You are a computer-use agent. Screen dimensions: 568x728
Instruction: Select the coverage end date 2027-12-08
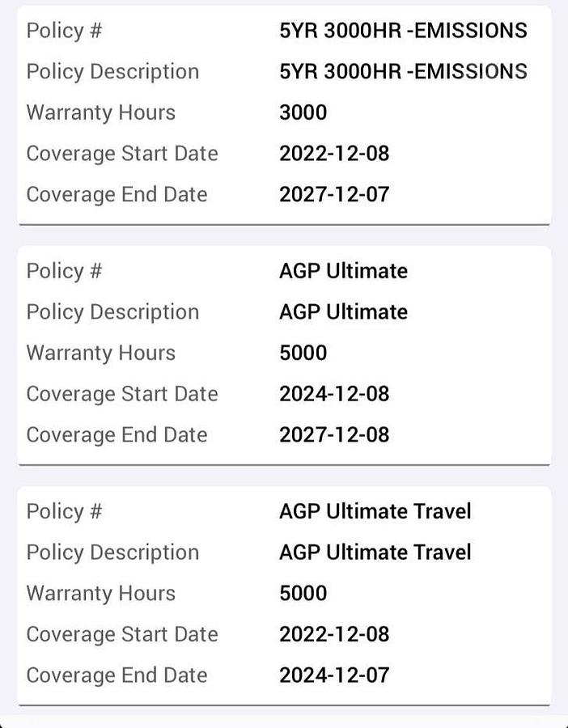click(334, 434)
